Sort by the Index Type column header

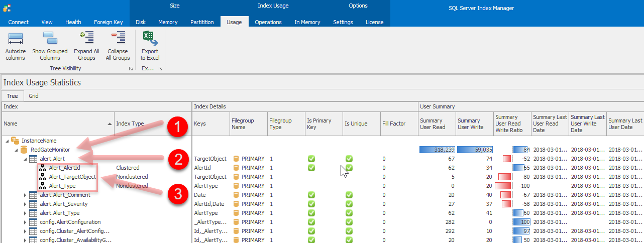tap(153, 124)
